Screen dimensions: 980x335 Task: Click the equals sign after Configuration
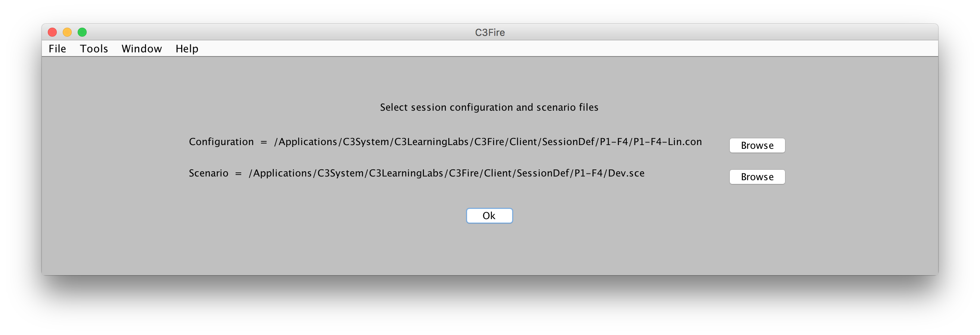tap(264, 142)
